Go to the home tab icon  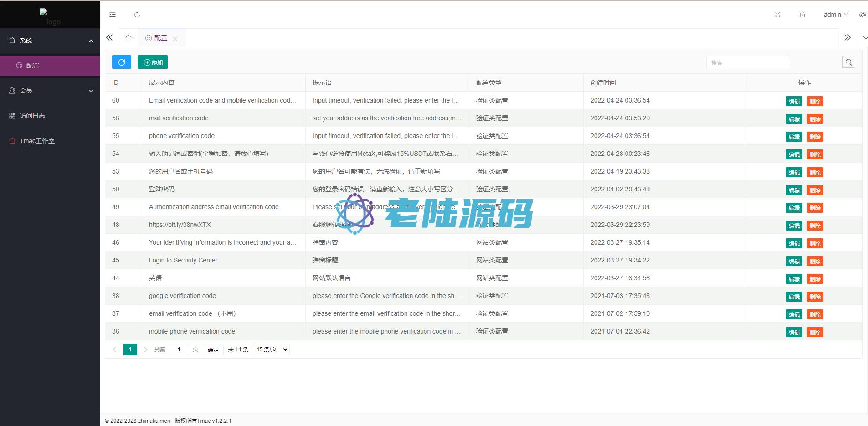[x=128, y=38]
